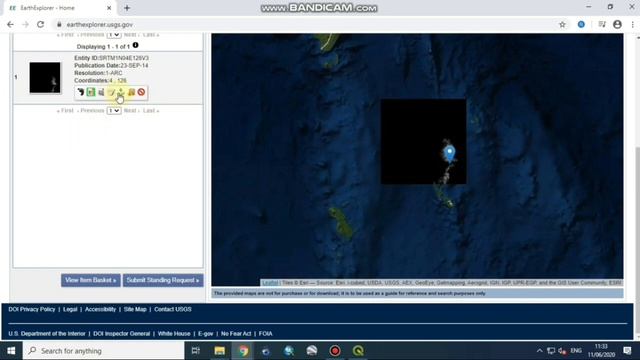Screen dimensions: 640x360
Task: Open compare browse icon in result row
Action: pyautogui.click(x=101, y=92)
